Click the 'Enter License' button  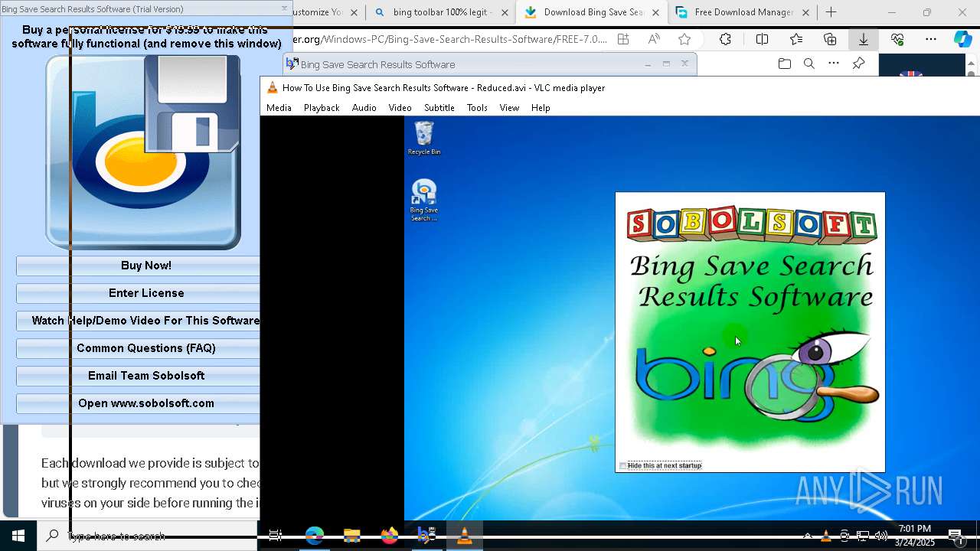pyautogui.click(x=145, y=293)
